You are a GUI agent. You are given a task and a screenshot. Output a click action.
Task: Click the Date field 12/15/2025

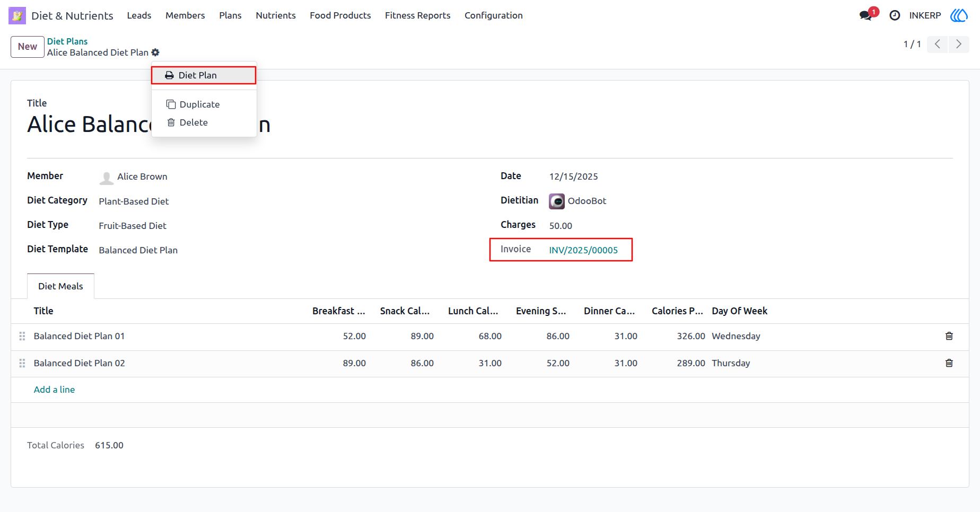pos(573,176)
